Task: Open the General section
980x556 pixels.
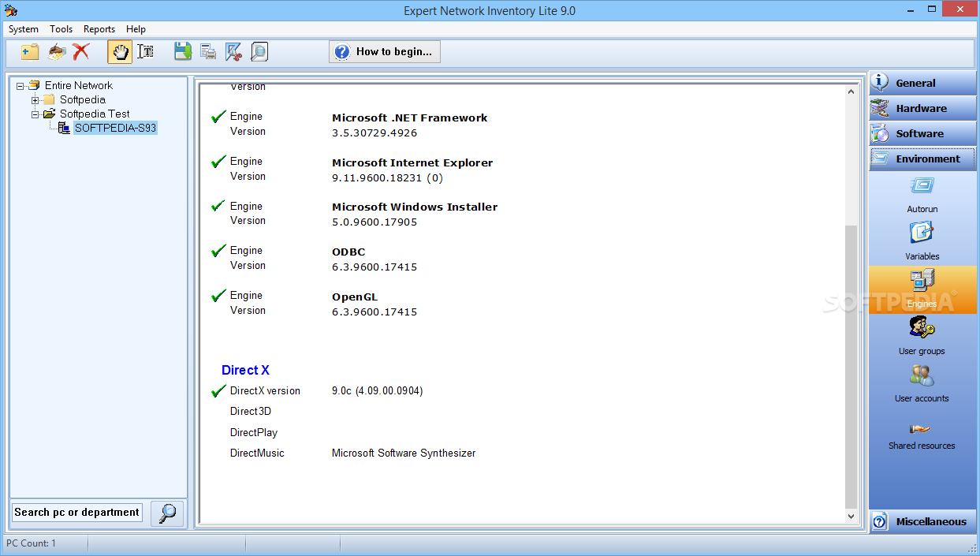Action: tap(922, 83)
